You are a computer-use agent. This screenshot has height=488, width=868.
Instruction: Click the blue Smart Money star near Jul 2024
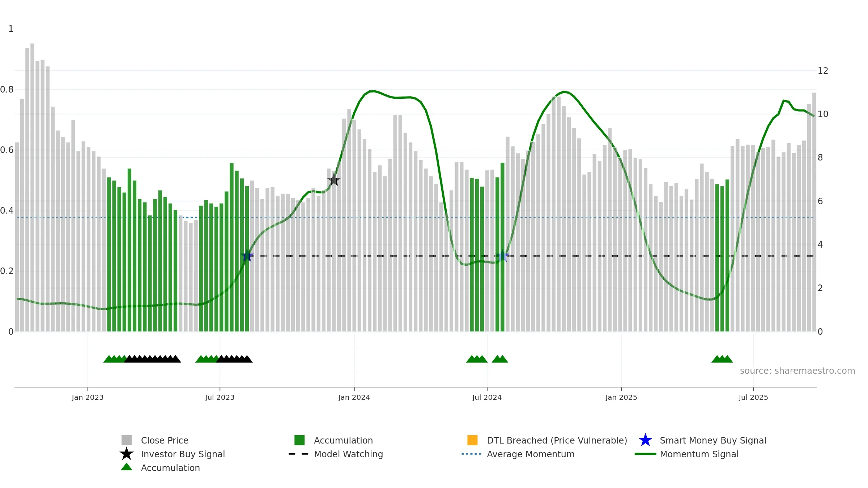(x=502, y=256)
